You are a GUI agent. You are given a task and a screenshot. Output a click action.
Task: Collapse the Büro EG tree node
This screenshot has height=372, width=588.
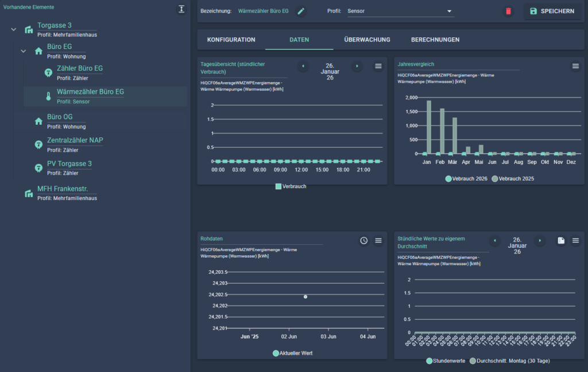(24, 51)
